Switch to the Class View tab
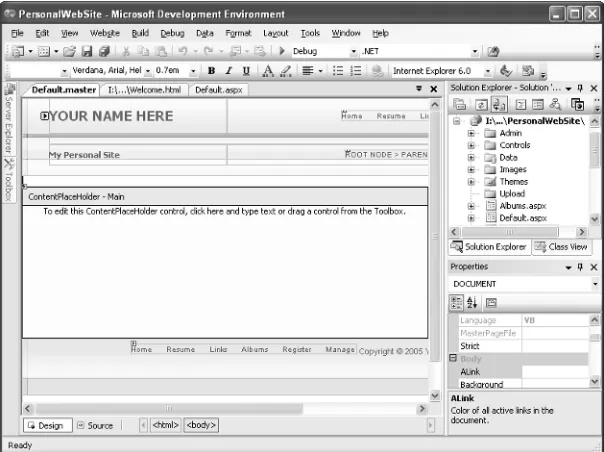Image resolution: width=604 pixels, height=452 pixels. tap(562, 247)
